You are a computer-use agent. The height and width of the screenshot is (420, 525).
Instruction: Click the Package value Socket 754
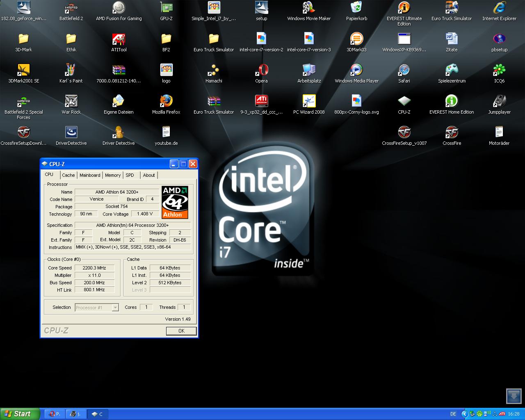117,206
